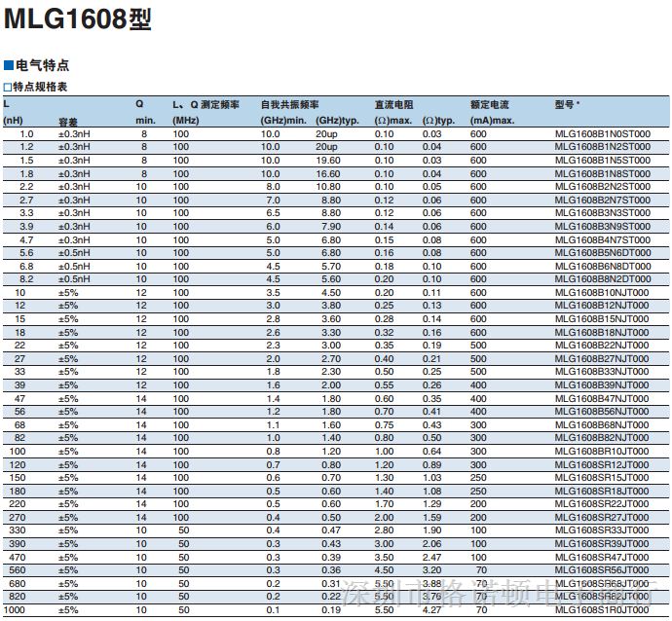Select part number MLG1608SR18JT000
672x621 pixels.
coord(602,492)
